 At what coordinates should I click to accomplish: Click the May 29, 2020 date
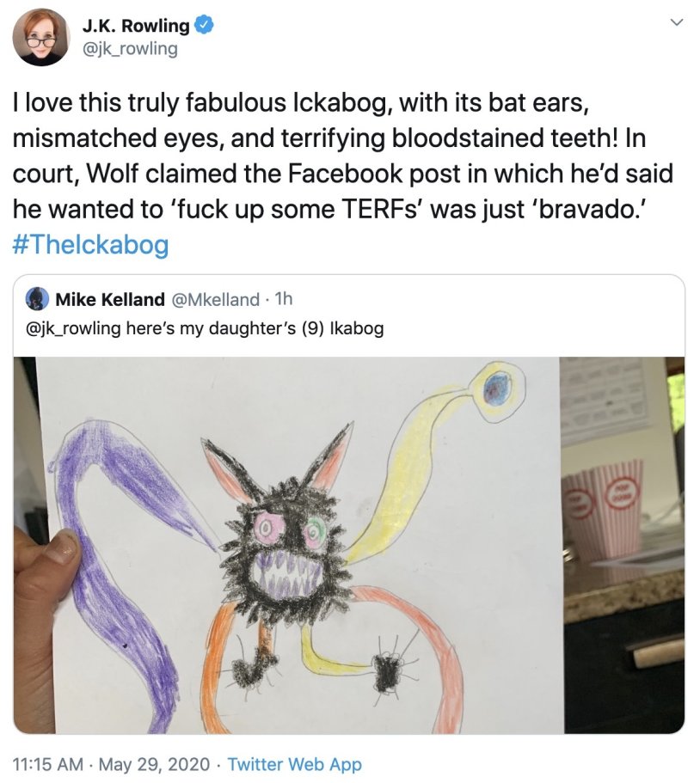(x=155, y=765)
